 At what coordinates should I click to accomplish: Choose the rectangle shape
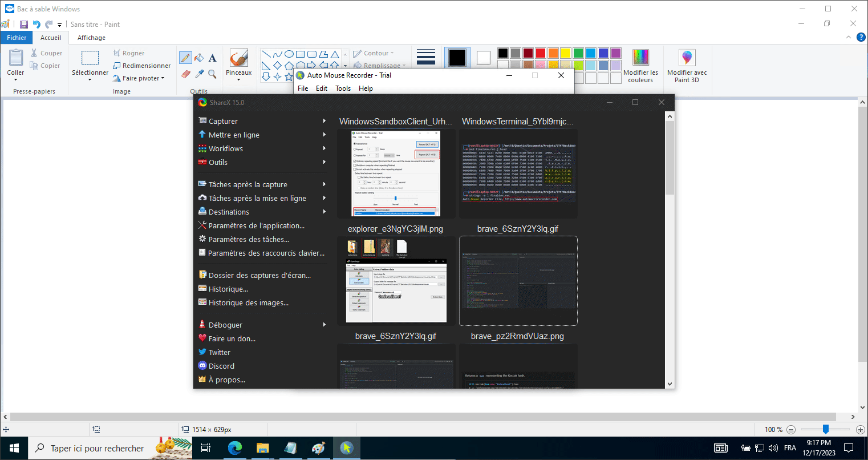(301, 54)
